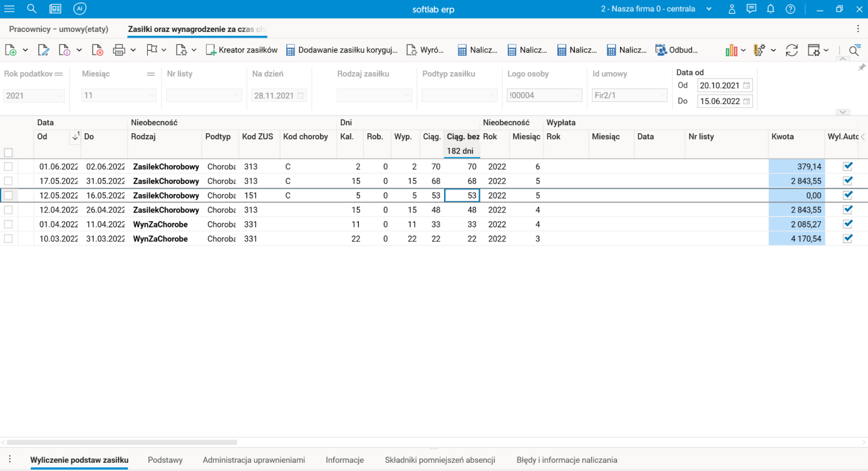Click the 'Kreator zasiłków' button
This screenshot has width=868, height=471.
[241, 50]
